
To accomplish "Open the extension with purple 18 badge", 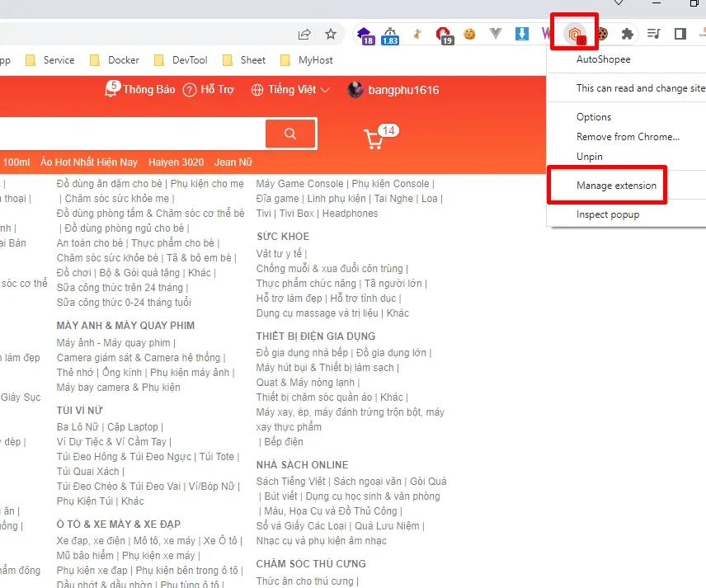I will [x=365, y=35].
